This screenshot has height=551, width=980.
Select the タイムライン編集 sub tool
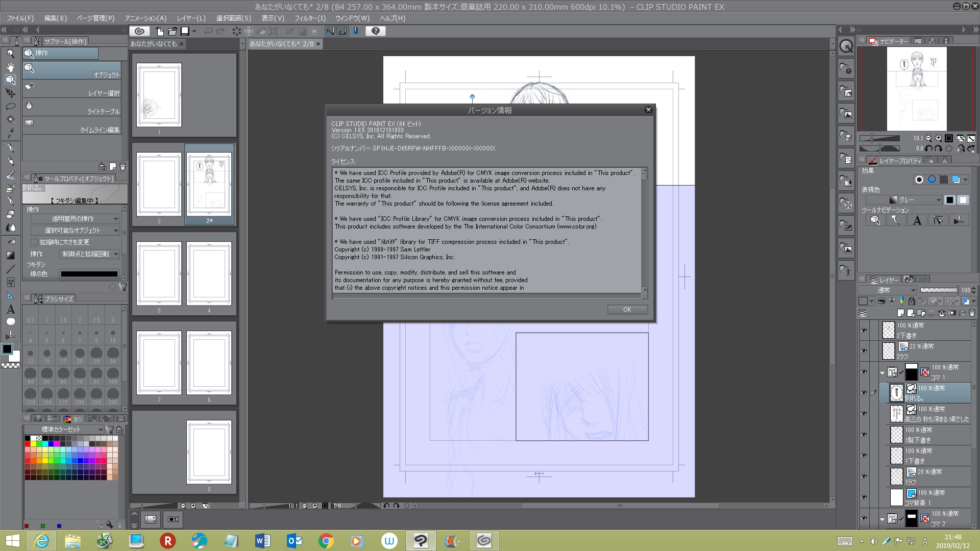tap(72, 126)
